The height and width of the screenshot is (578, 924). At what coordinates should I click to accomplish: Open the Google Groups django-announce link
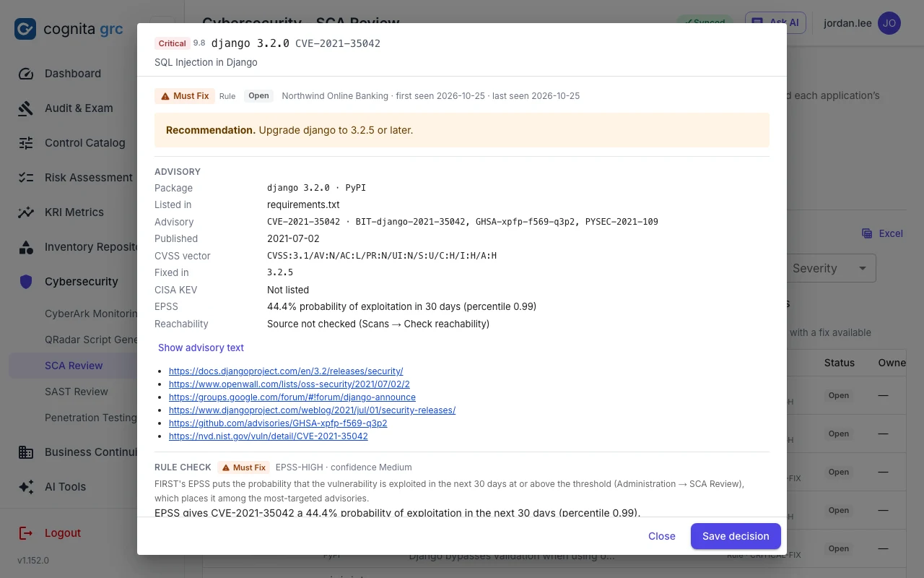pos(292,397)
